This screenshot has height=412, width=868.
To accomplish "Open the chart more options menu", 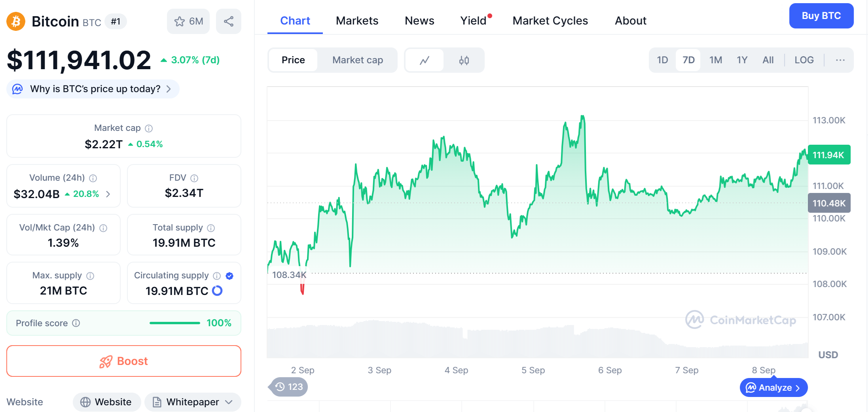I will 840,60.
